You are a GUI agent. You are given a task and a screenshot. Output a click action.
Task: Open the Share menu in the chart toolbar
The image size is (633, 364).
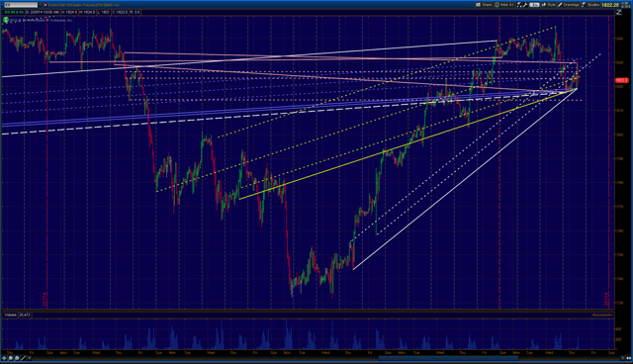tap(484, 5)
